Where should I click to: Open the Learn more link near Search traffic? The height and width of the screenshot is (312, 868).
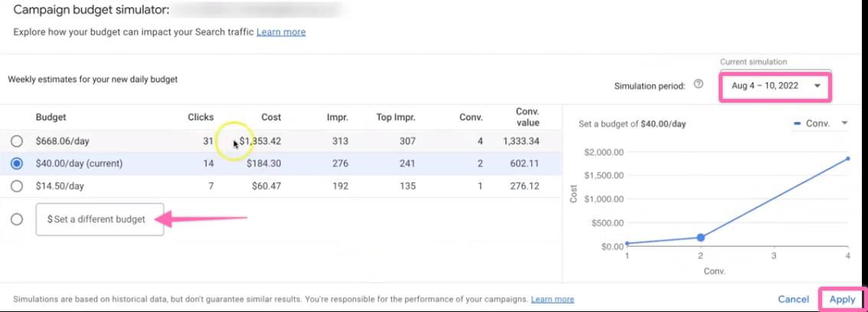point(281,32)
